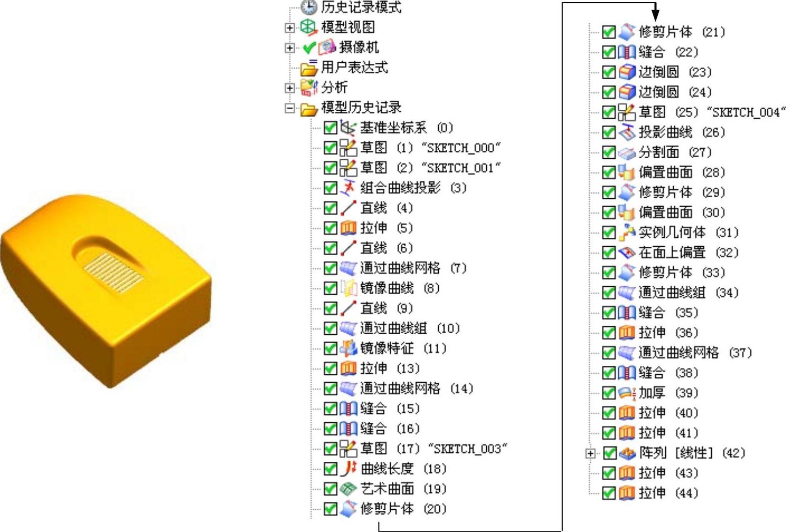786x532 pixels.
Task: Select the 用户表达式 label
Action: (354, 67)
